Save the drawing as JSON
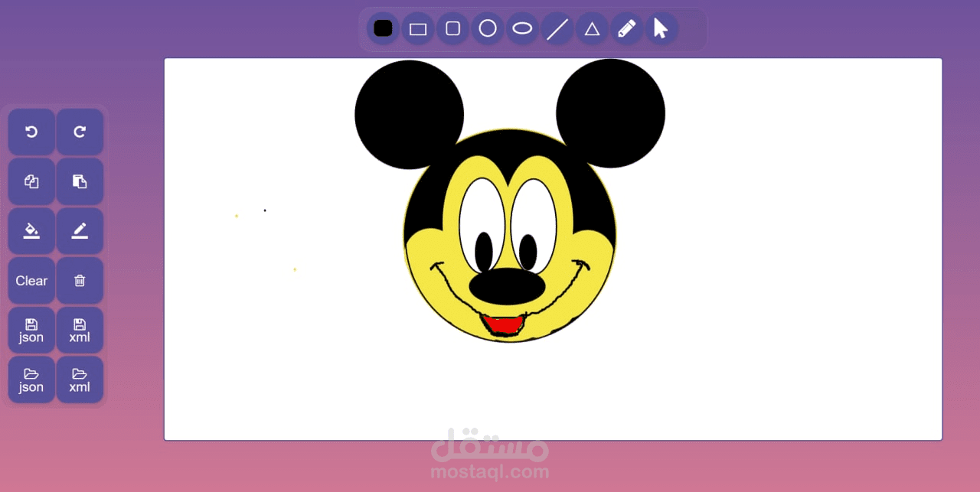This screenshot has width=980, height=492. 31,330
